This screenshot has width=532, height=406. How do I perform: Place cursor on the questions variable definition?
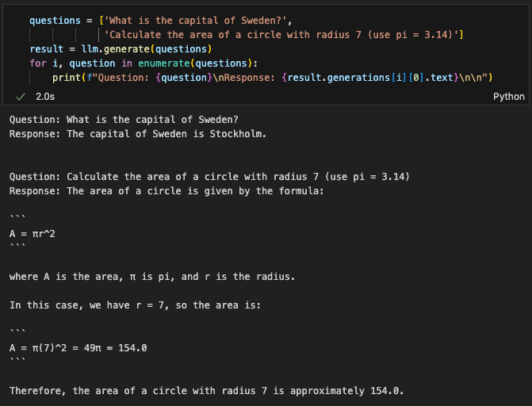pos(55,21)
